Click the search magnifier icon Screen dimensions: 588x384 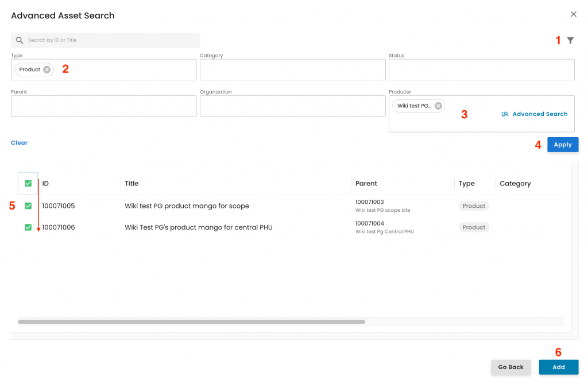tap(20, 40)
